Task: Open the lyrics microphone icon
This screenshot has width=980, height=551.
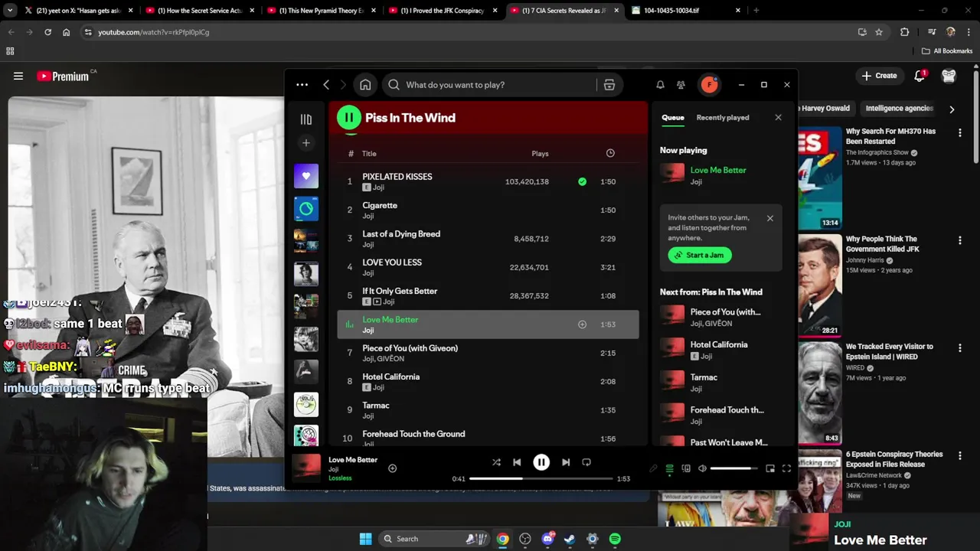Action: coord(653,468)
